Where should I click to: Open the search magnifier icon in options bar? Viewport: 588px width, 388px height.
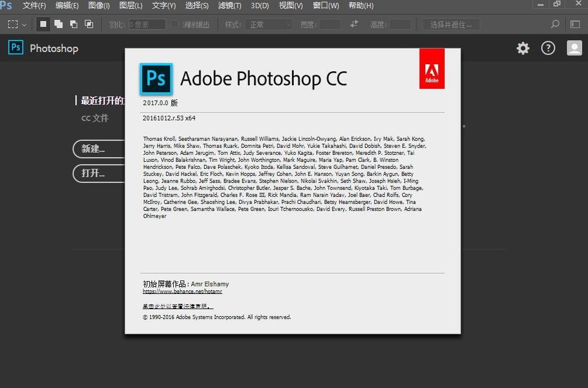point(555,24)
